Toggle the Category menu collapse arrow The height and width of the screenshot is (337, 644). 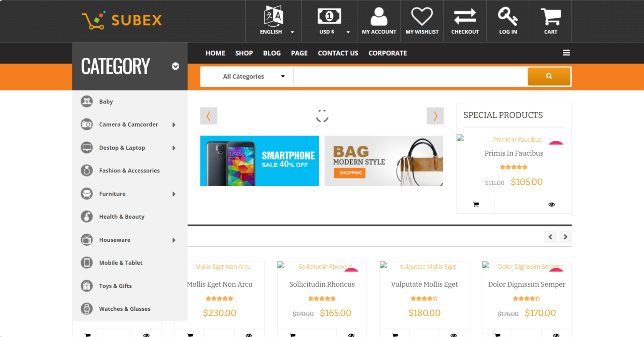click(176, 66)
